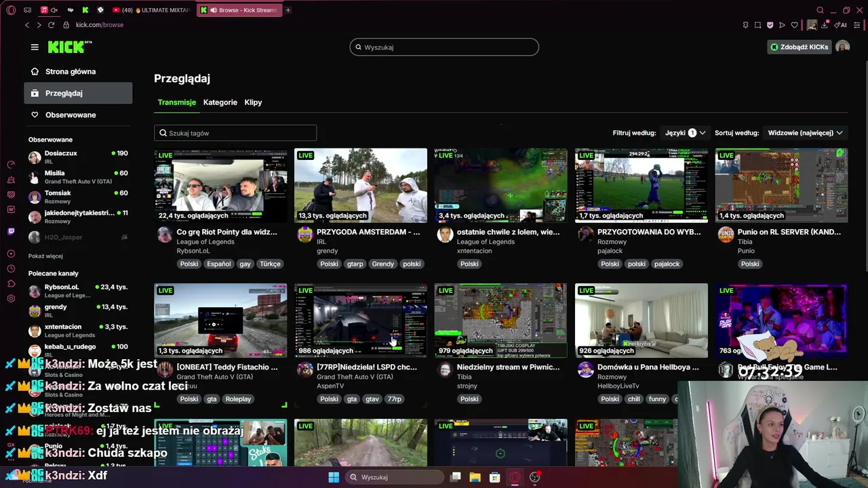Image resolution: width=868 pixels, height=488 pixels.
Task: Switch to the Klipy tab
Action: [x=253, y=102]
